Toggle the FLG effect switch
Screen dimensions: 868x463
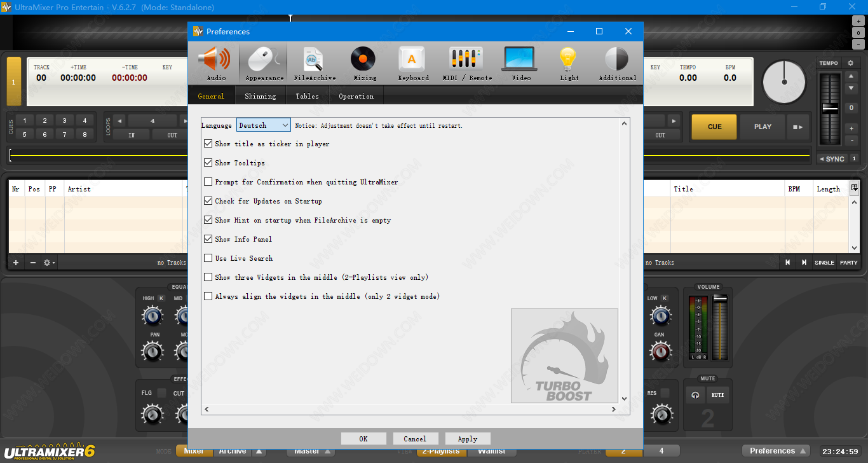pyautogui.click(x=161, y=393)
